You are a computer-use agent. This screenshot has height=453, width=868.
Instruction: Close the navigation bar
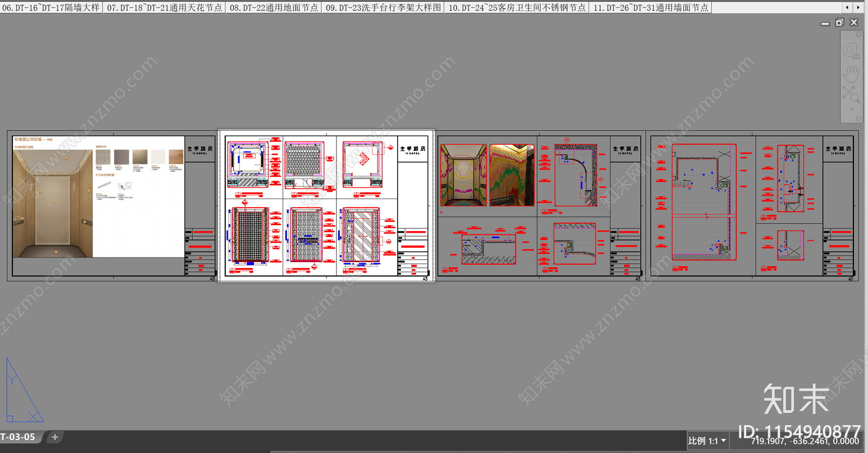pos(858,34)
